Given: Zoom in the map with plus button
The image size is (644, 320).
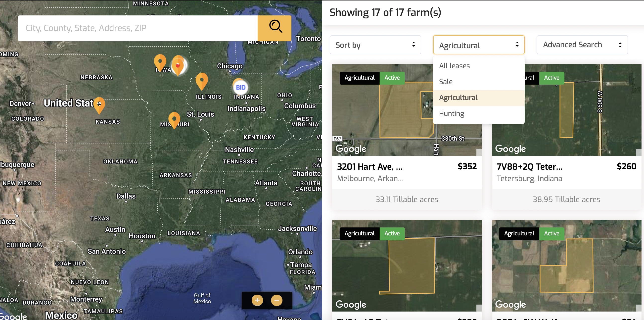Looking at the screenshot, I should pos(257,300).
